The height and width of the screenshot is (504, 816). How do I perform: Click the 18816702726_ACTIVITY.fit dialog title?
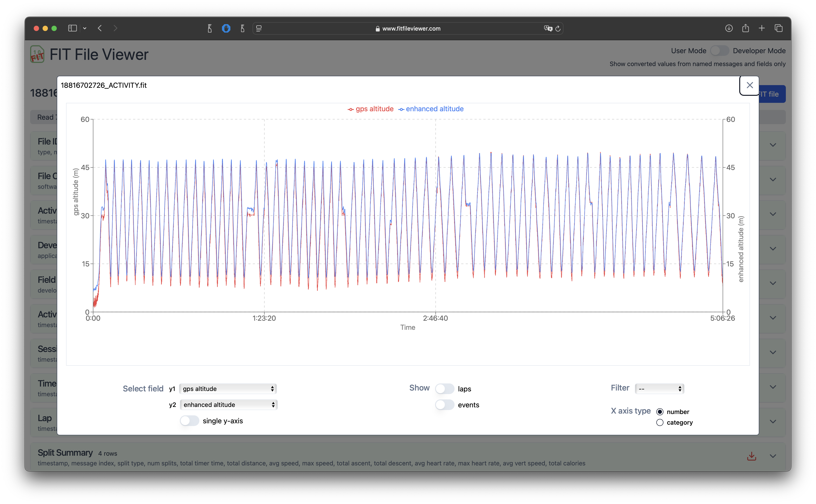point(104,85)
